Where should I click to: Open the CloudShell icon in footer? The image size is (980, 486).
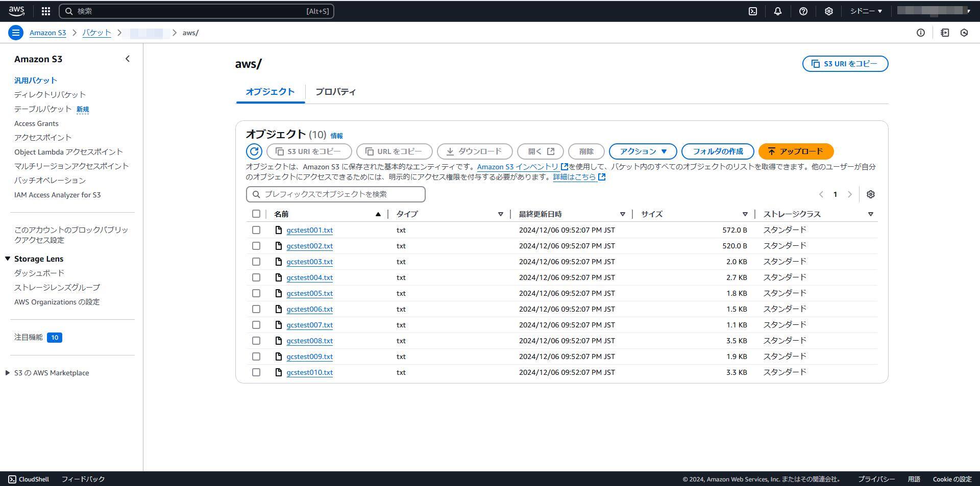tap(12, 479)
